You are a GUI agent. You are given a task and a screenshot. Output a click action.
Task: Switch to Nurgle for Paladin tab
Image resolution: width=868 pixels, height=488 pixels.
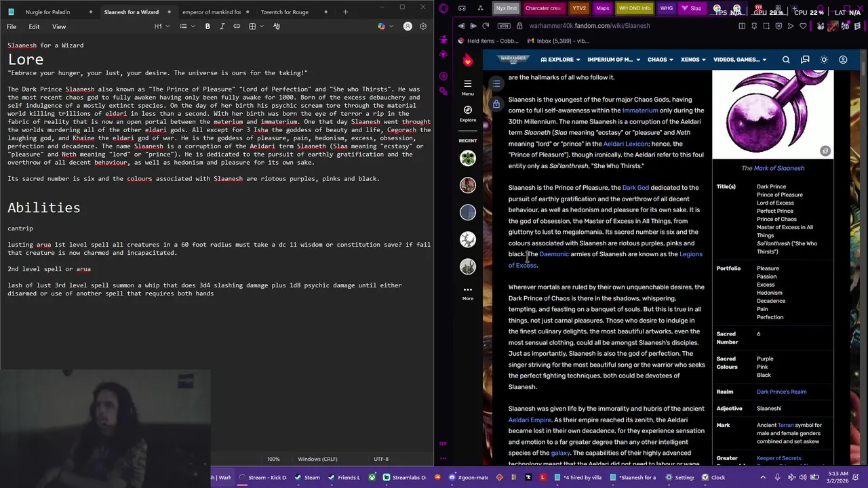coord(47,12)
